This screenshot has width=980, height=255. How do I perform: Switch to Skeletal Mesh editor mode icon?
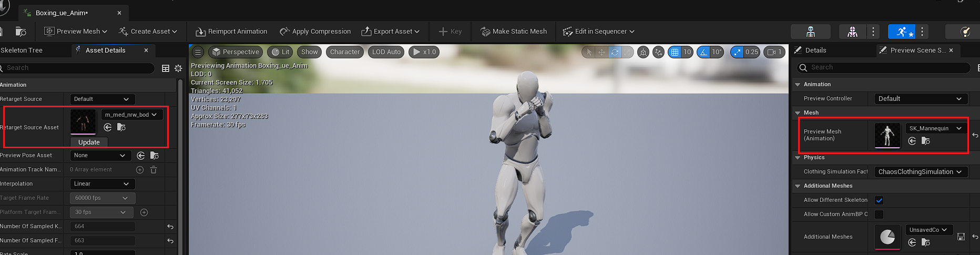click(x=852, y=32)
